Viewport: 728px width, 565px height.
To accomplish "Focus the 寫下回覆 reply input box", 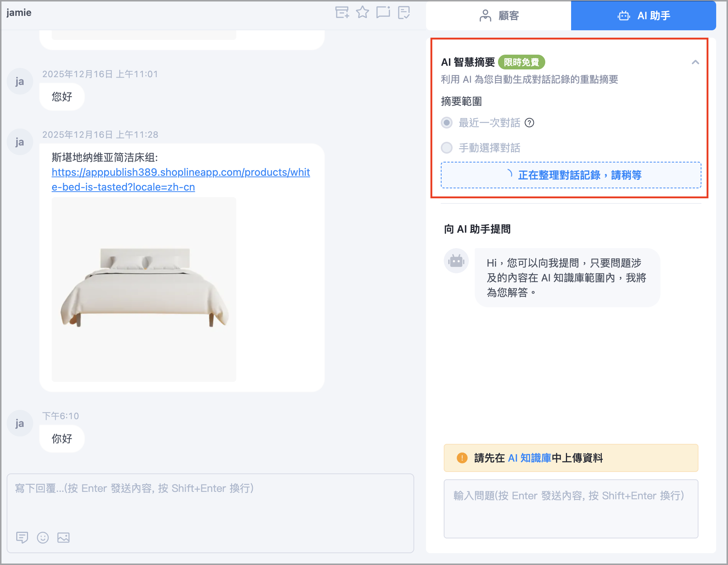I will 210,513.
